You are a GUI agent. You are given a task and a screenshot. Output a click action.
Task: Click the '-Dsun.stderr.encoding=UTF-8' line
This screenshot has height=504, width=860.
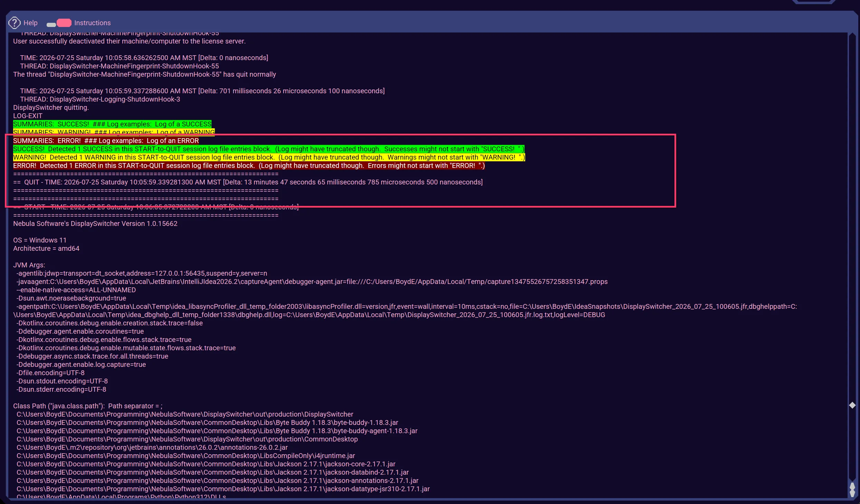click(61, 389)
